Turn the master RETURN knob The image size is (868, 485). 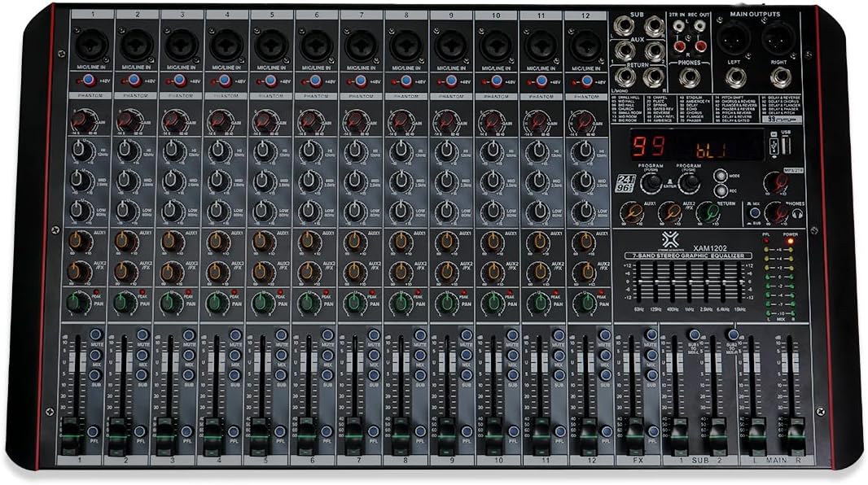click(710, 213)
